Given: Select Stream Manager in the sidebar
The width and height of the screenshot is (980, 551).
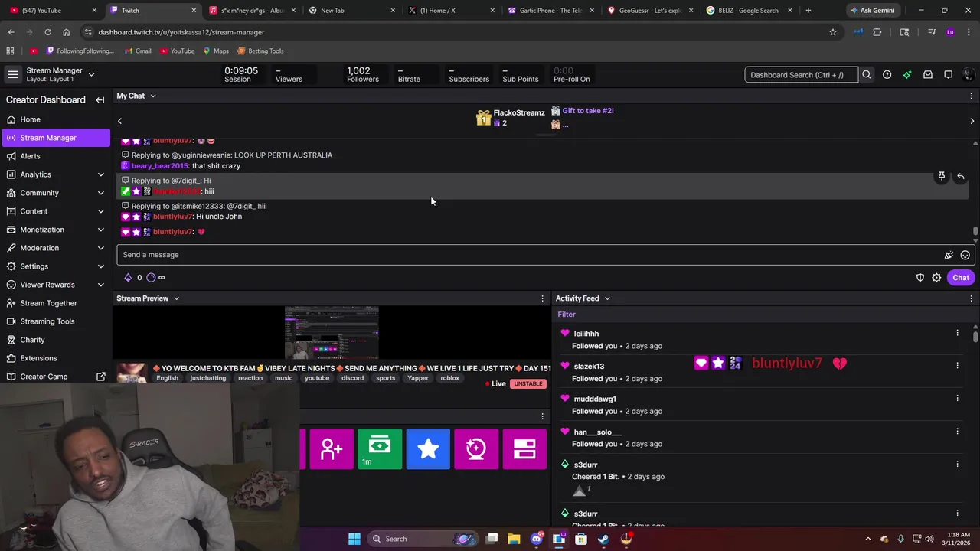Looking at the screenshot, I should coord(56,138).
